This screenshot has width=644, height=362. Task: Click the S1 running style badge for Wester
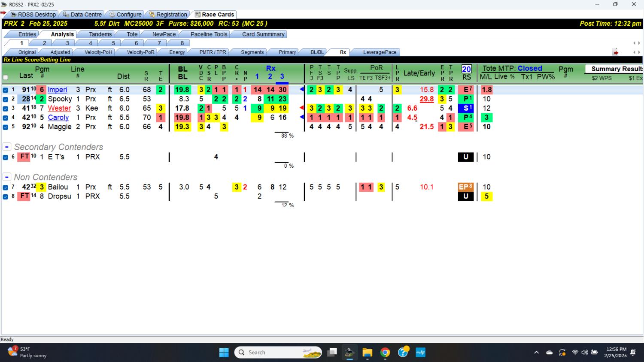(x=466, y=108)
